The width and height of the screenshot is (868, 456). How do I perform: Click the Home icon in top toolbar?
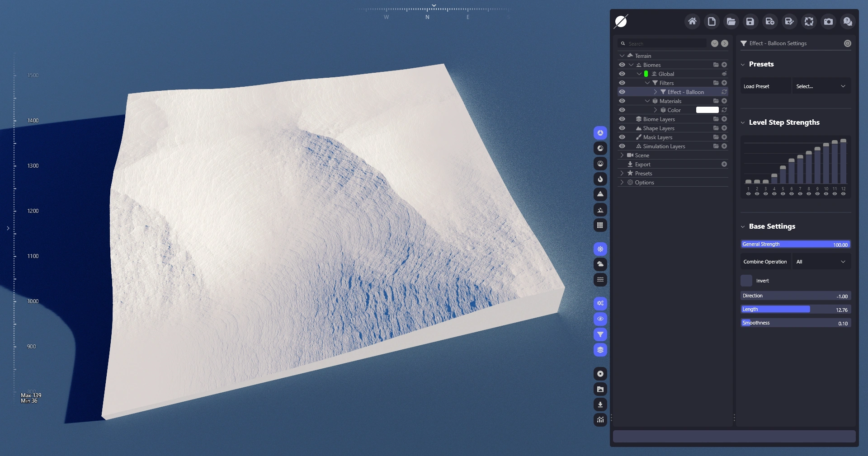[x=692, y=21]
